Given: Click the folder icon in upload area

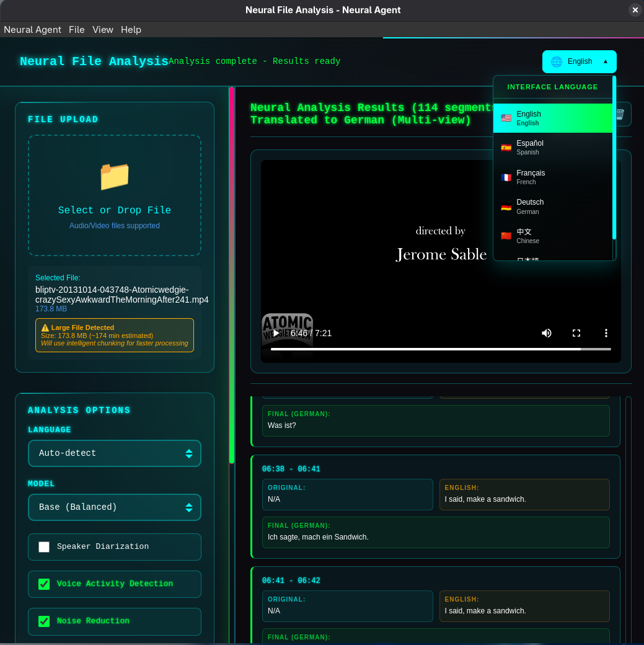Looking at the screenshot, I should click(x=114, y=177).
